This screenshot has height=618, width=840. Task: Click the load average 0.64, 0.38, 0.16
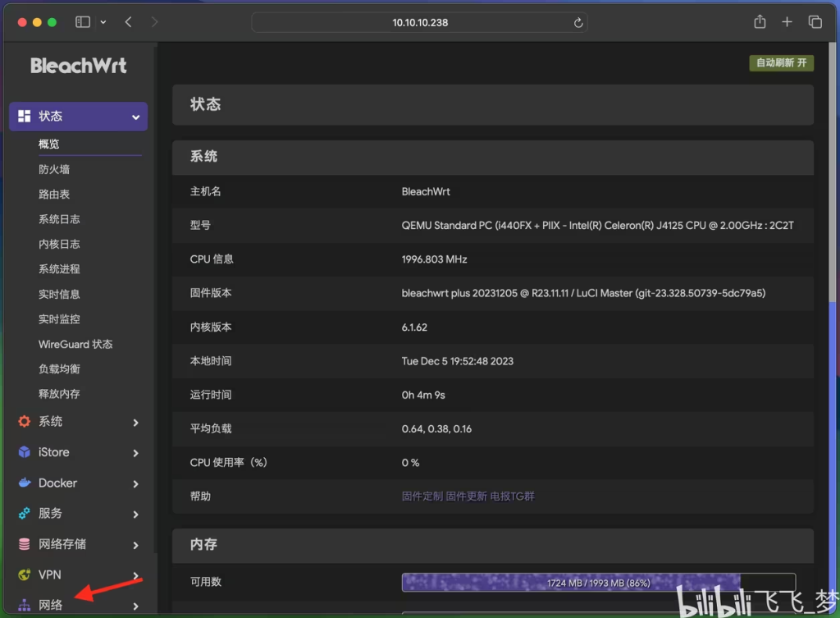tap(436, 428)
